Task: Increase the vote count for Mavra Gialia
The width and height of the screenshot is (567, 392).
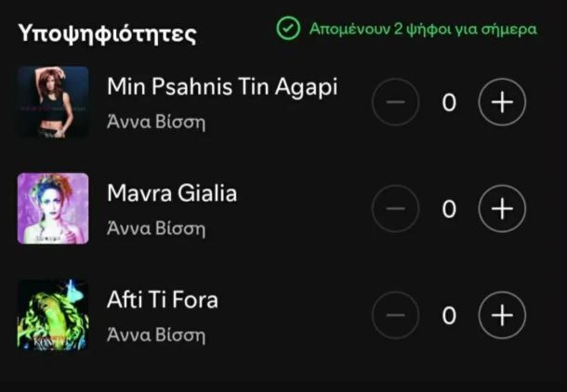Action: (502, 208)
